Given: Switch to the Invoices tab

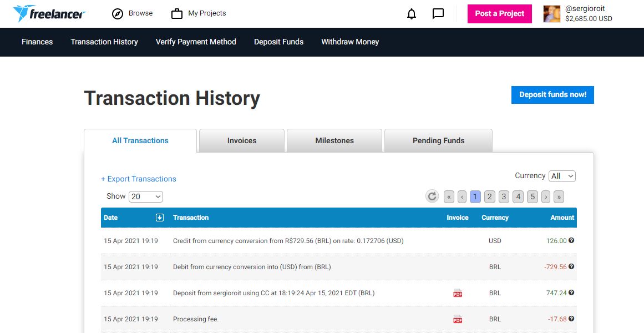Looking at the screenshot, I should click(x=242, y=140).
